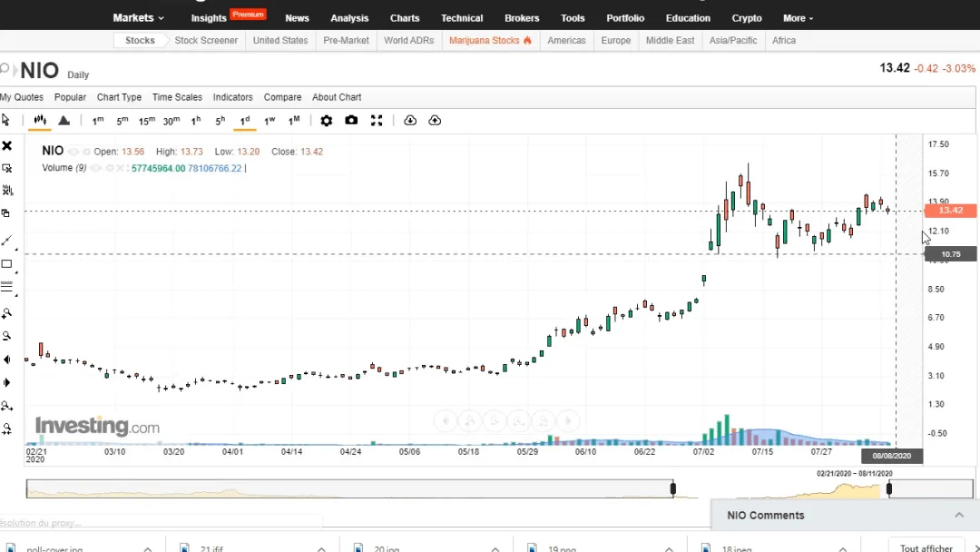Click the save chart cloud download icon
The width and height of the screenshot is (980, 552).
410,121
